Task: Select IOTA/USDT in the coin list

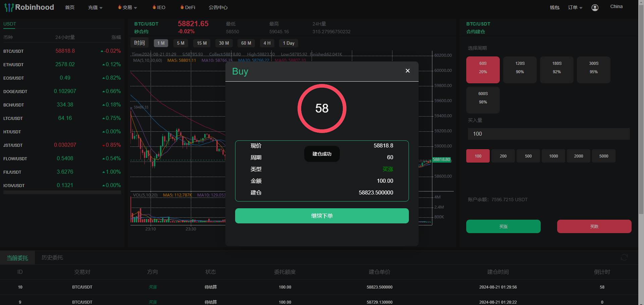Action: point(62,185)
